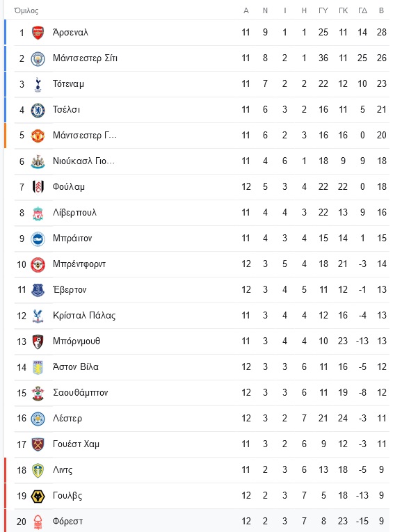This screenshot has width=402, height=532.
Task: Click the Wolves wolf-head crest
Action: tap(38, 497)
